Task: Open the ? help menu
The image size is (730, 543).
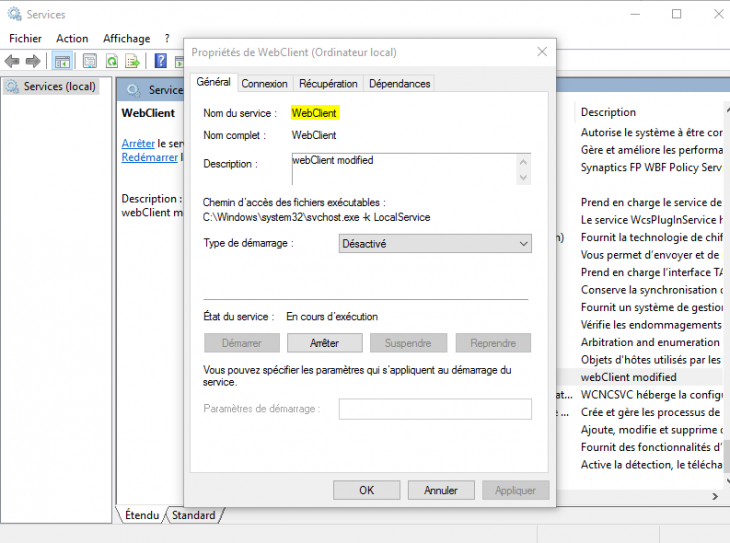Action: pyautogui.click(x=167, y=38)
